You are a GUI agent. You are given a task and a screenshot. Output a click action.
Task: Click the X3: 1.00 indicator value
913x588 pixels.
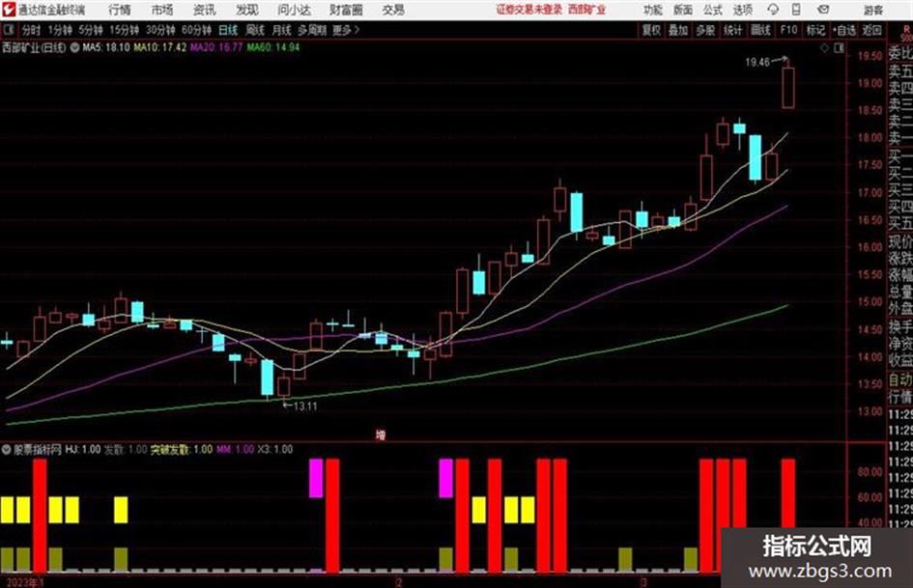pos(274,449)
